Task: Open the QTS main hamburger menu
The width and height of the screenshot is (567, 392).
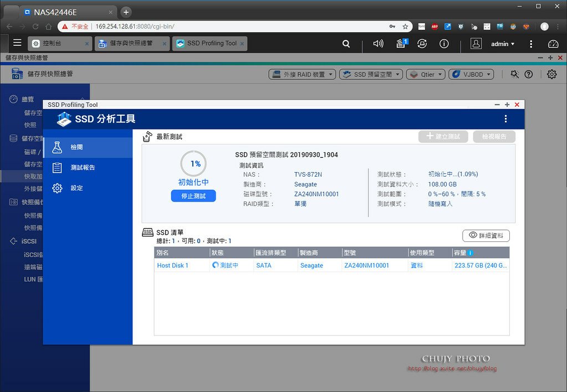Action: 17,43
